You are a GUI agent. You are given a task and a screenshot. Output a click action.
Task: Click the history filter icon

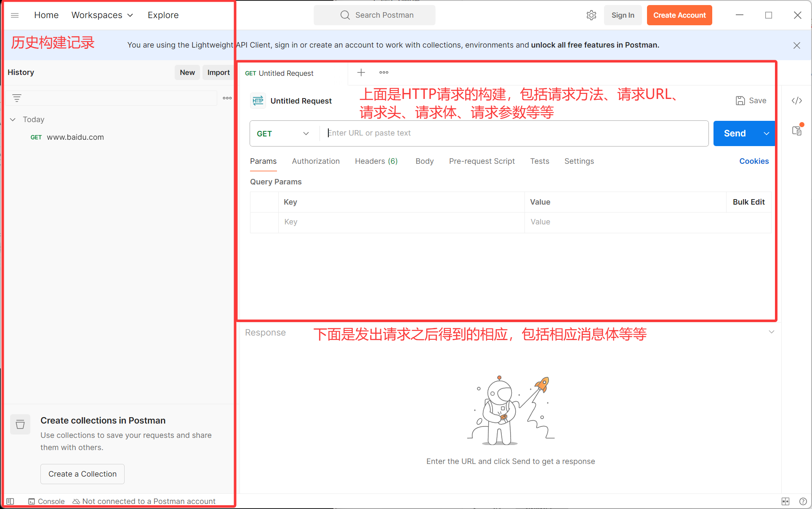point(17,98)
